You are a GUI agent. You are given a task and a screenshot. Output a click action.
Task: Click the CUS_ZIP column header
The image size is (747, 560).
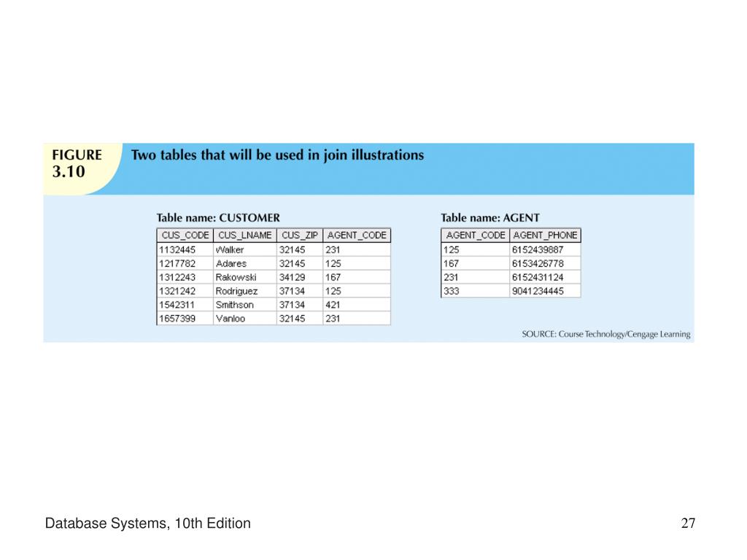[300, 236]
